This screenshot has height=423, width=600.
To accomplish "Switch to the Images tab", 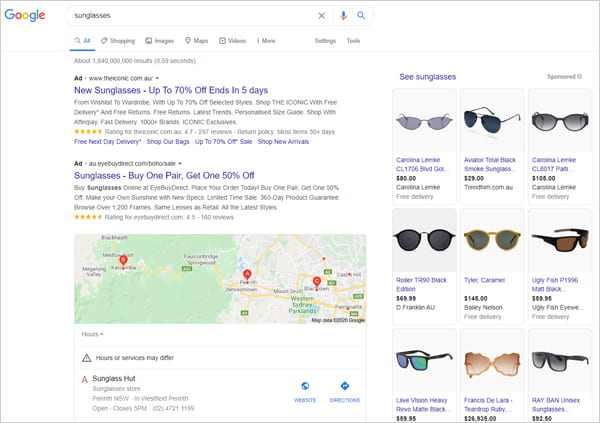I will [x=160, y=41].
